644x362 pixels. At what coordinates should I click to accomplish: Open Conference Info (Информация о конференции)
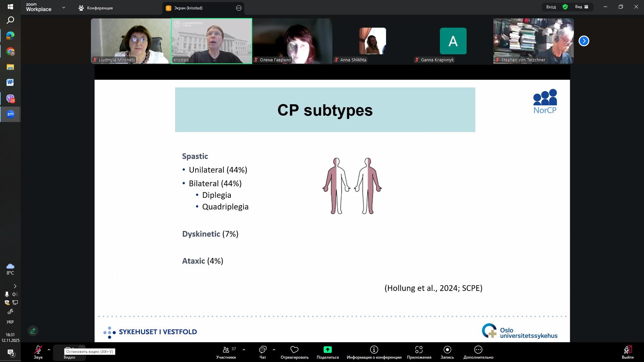point(374,350)
